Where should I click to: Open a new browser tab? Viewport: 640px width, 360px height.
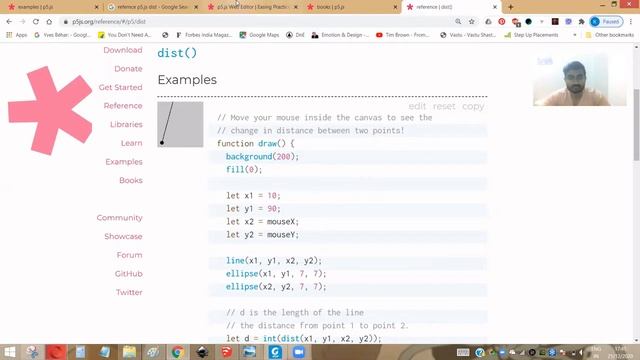[511, 7]
